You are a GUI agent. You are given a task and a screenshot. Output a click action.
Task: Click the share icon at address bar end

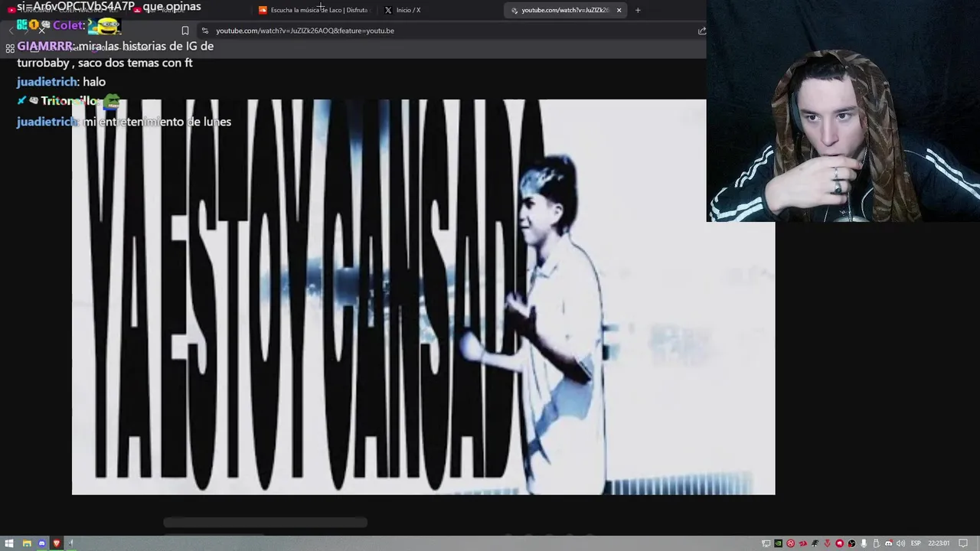coord(701,31)
